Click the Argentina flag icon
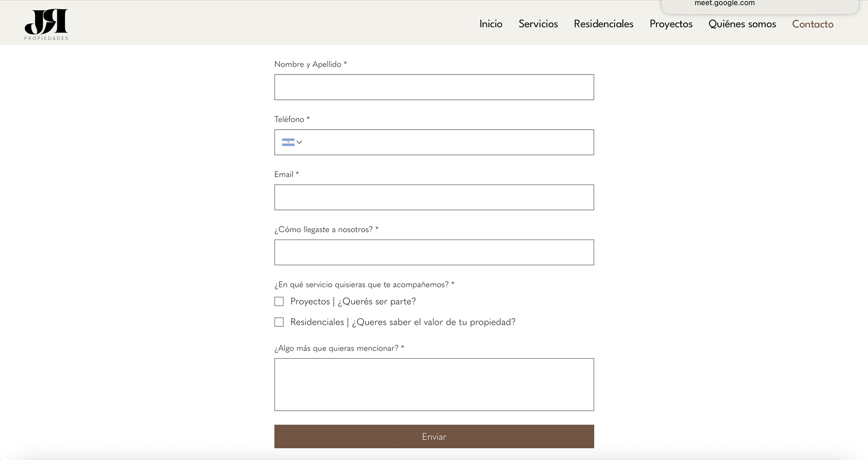The width and height of the screenshot is (868, 460). tap(288, 142)
